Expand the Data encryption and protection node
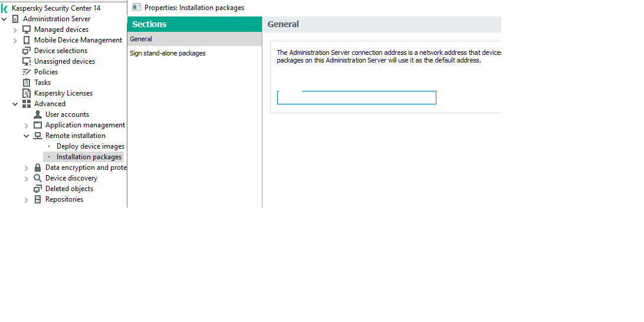 (27, 167)
